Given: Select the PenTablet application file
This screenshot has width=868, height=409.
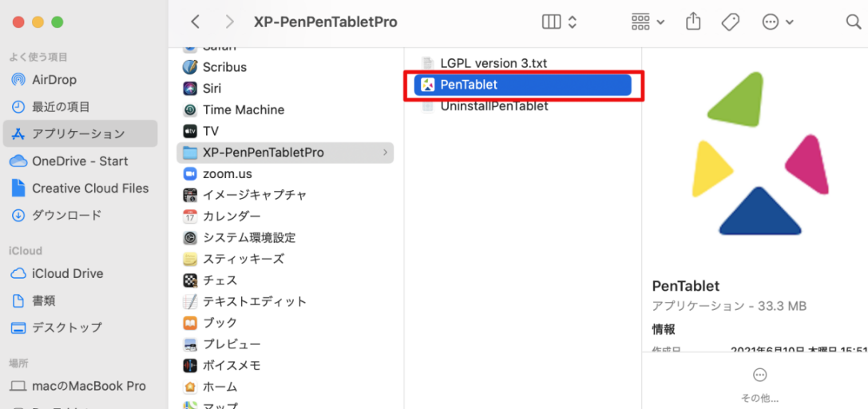Looking at the screenshot, I should [523, 85].
